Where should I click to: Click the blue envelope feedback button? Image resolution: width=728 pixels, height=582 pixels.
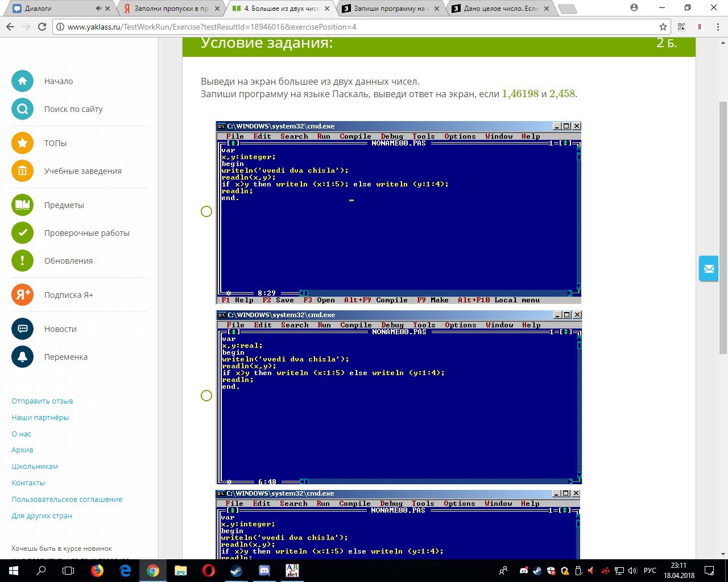click(x=709, y=269)
